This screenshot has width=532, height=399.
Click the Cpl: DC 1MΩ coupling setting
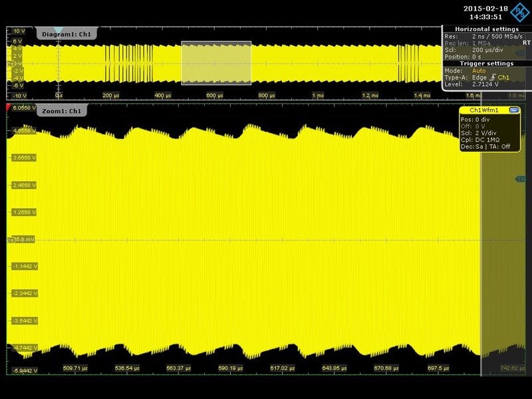click(480, 140)
